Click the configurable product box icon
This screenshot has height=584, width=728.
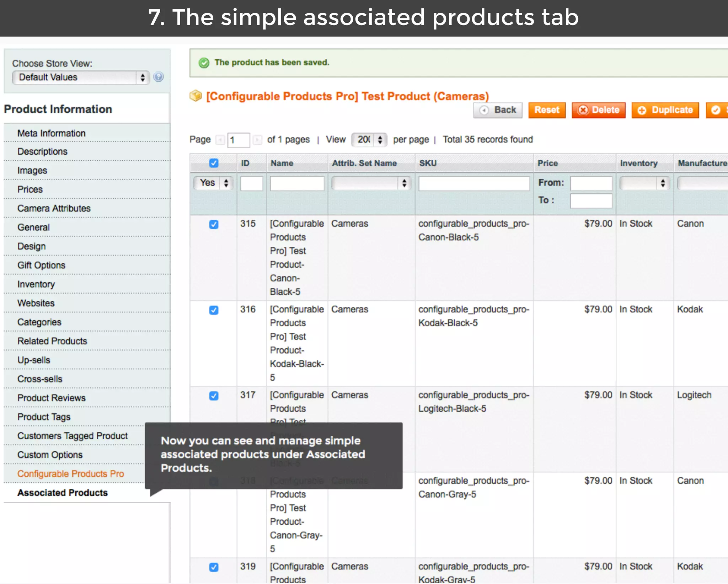(196, 96)
